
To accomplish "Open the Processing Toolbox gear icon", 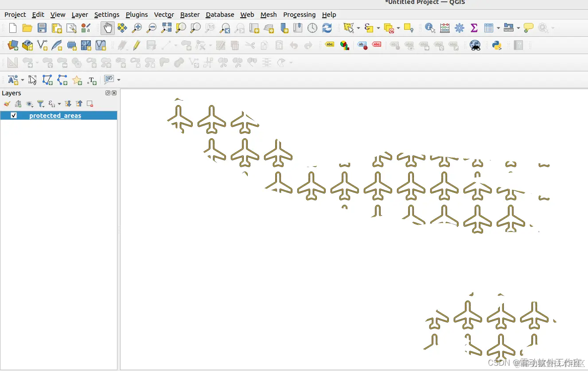I will pos(459,28).
